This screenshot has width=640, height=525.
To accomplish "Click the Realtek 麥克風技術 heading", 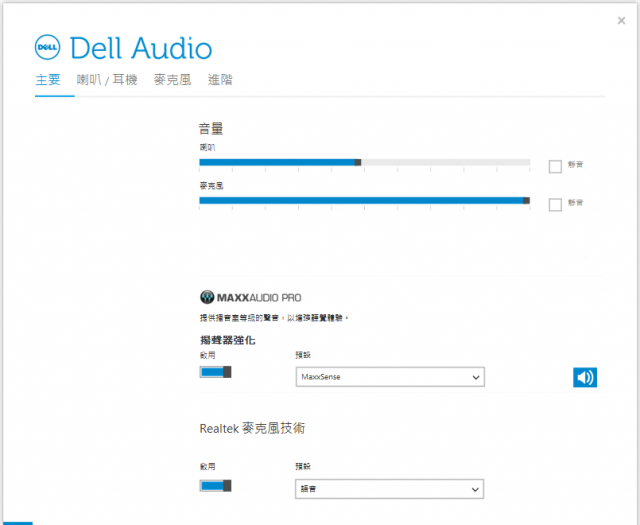I will pyautogui.click(x=252, y=428).
